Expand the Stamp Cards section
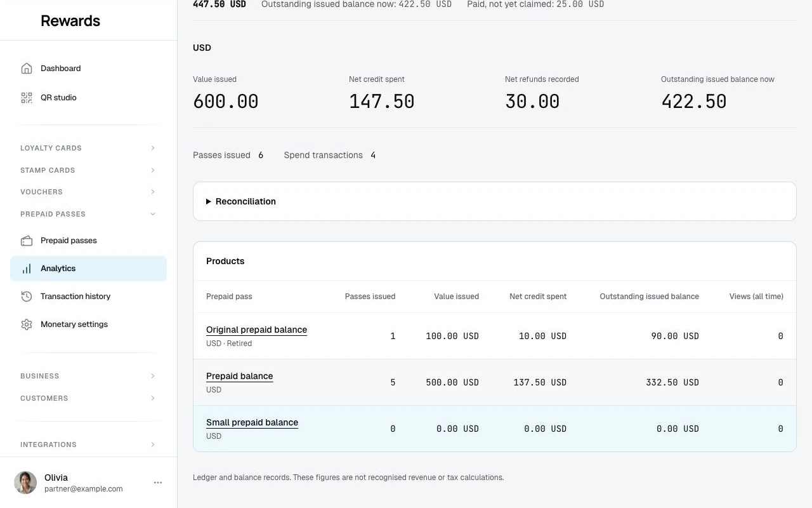 click(88, 170)
